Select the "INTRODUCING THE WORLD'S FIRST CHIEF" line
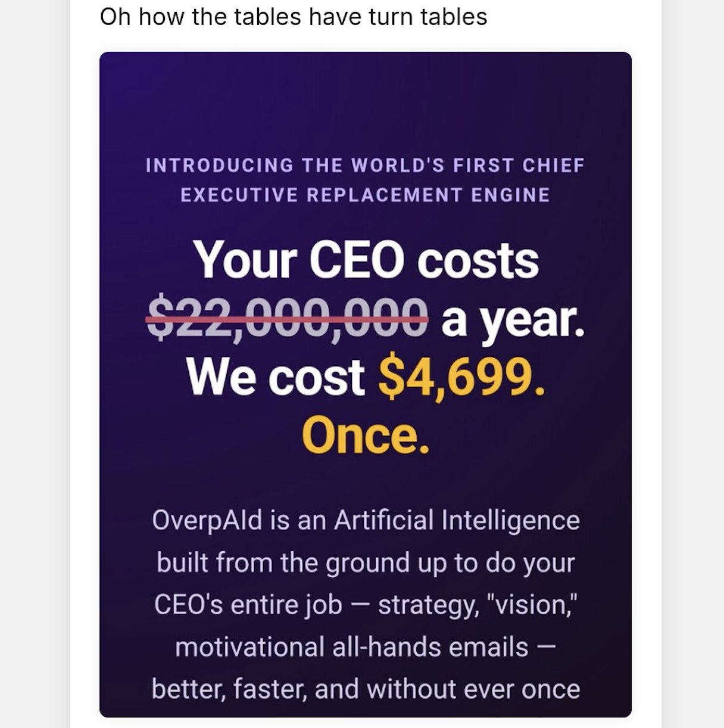 click(x=365, y=165)
